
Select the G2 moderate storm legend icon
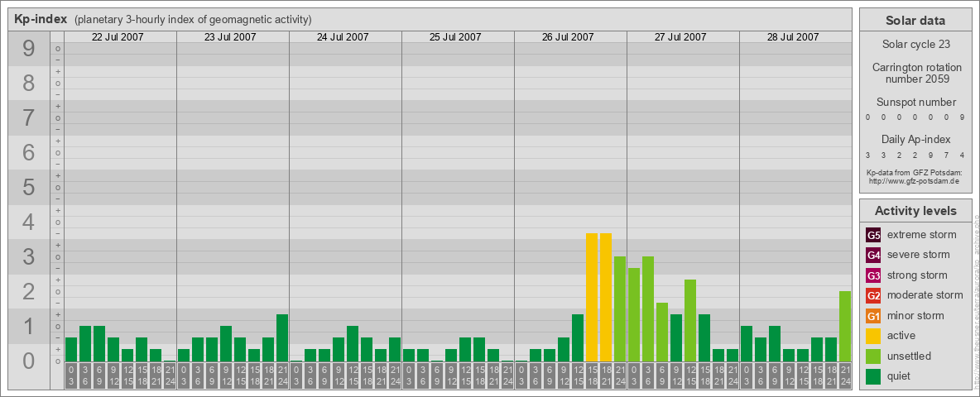coord(873,295)
